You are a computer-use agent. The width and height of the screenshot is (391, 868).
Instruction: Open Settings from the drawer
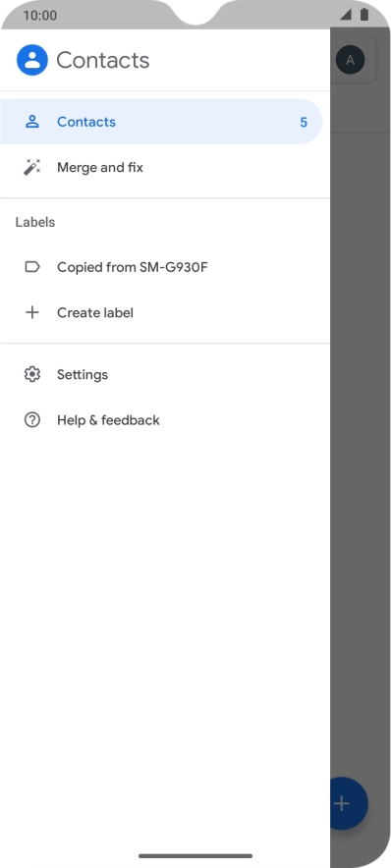(165, 375)
